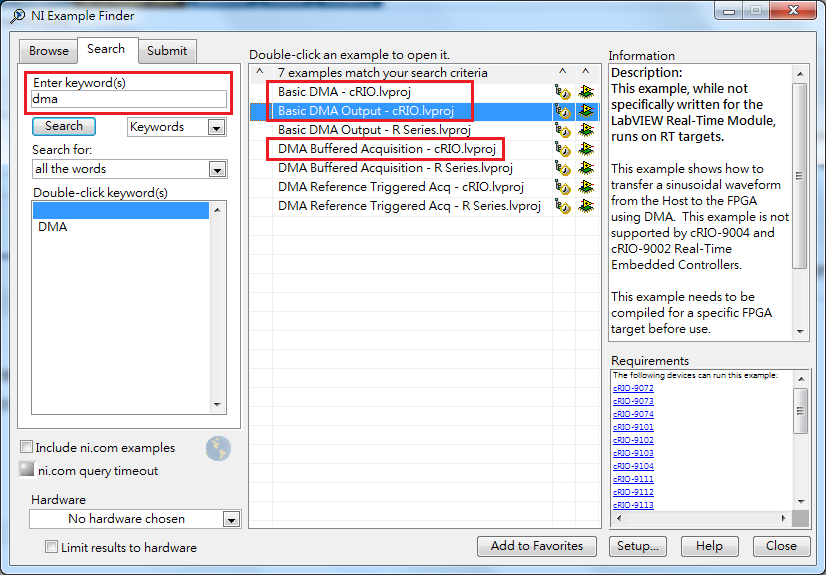Click the project icon beside Basic DMA - cRIO.lvproj

click(563, 92)
